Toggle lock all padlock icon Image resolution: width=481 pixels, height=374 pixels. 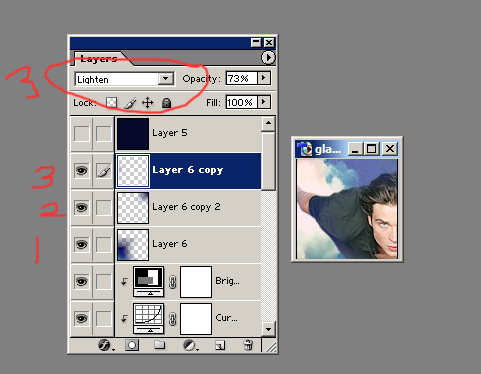tap(166, 103)
